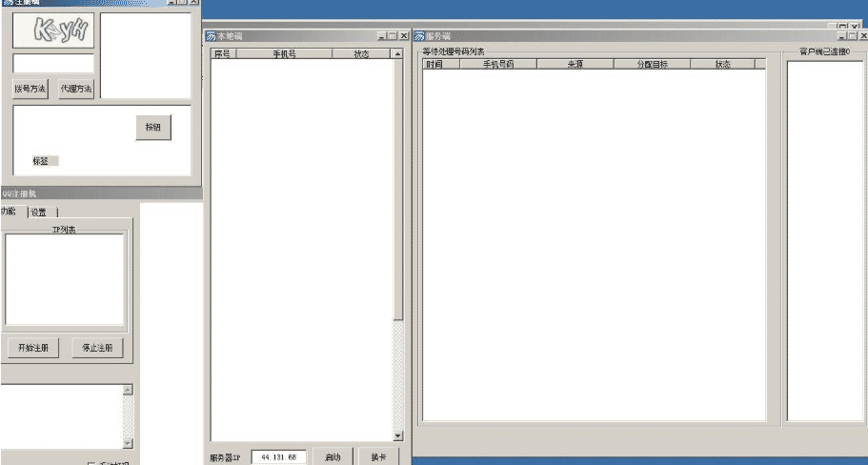The height and width of the screenshot is (465, 868).
Task: Click the captcha image in 注册端
Action: (x=53, y=31)
